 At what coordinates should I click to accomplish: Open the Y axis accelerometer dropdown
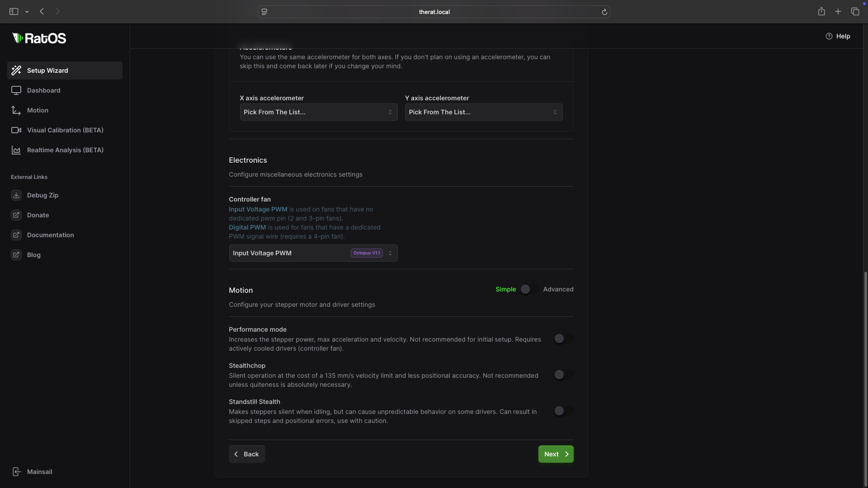[x=483, y=112]
